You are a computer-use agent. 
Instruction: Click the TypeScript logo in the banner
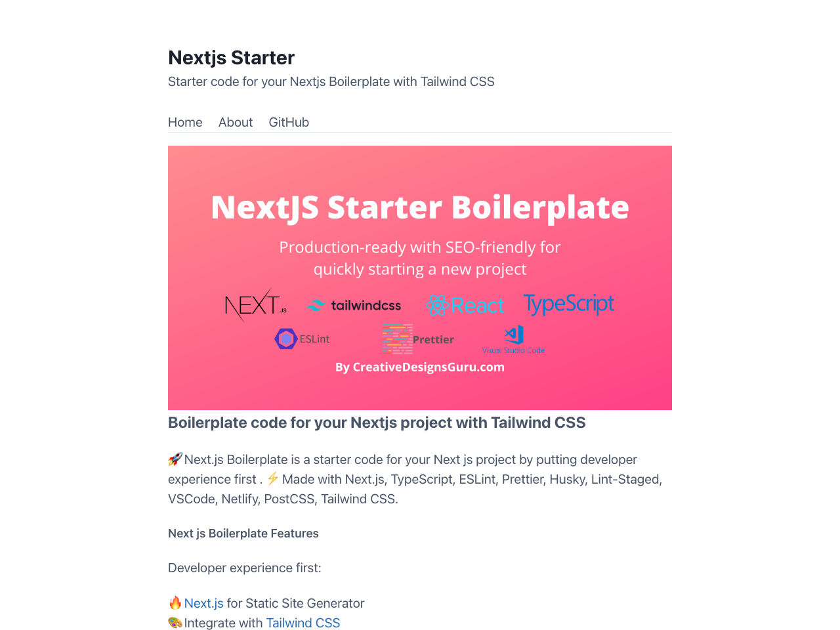point(568,304)
